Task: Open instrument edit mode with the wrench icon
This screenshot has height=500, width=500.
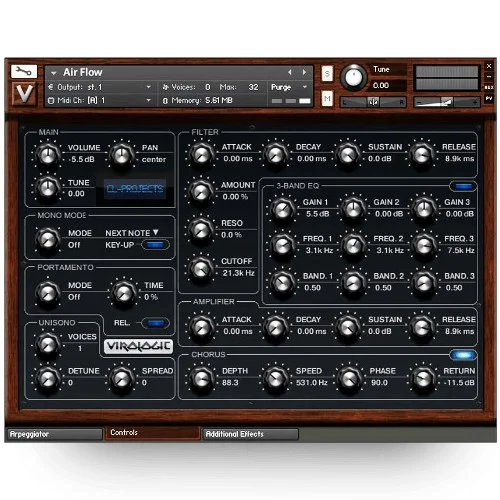Action: click(24, 71)
